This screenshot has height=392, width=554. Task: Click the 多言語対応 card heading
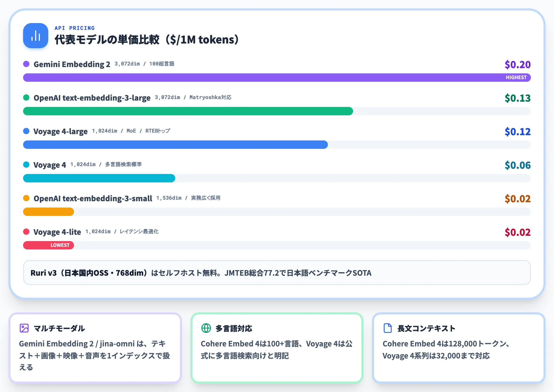234,328
